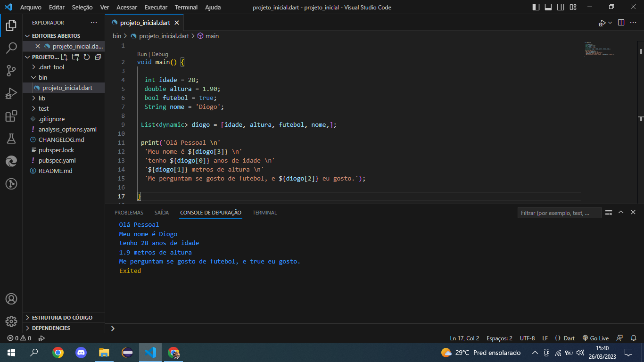Expand the .dart_tool folder
Viewport: 644px width, 362px height.
tap(64, 67)
